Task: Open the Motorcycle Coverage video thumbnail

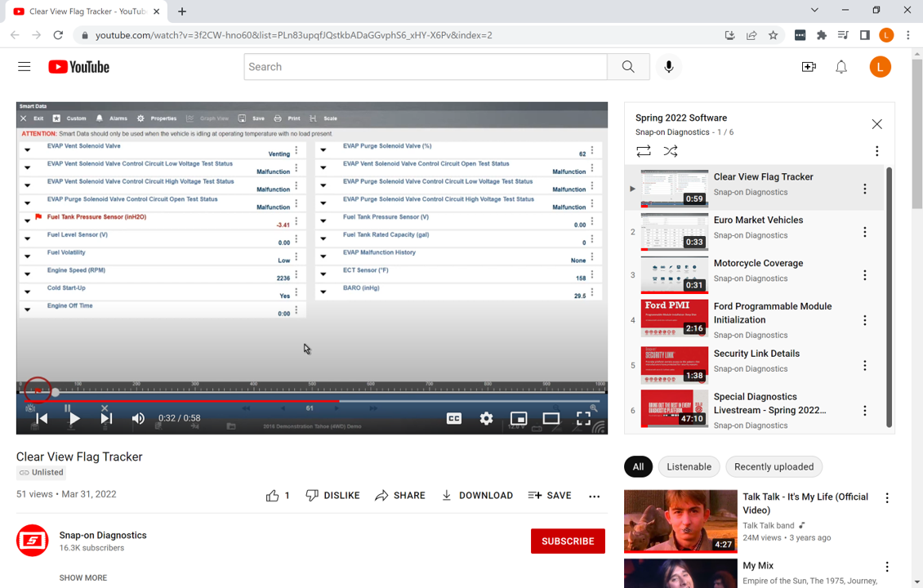Action: click(x=674, y=274)
